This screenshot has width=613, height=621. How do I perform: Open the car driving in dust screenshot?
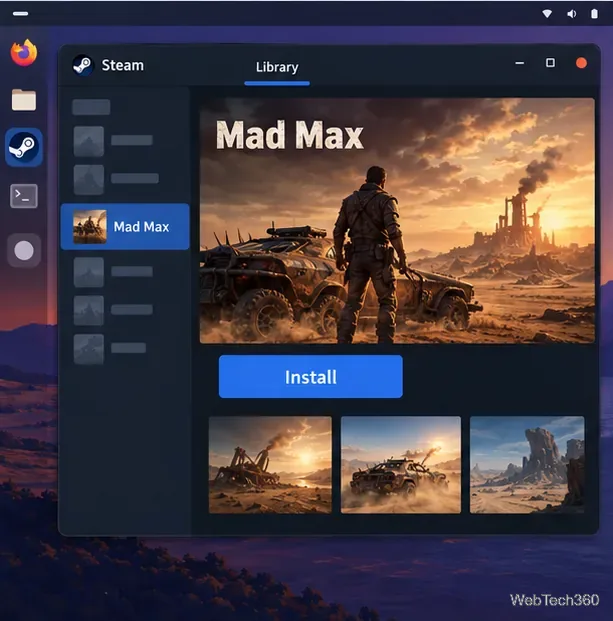[x=401, y=465]
